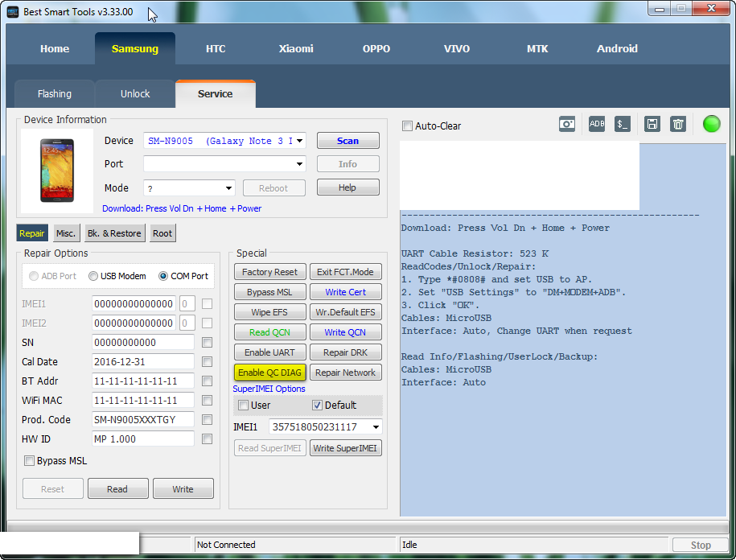This screenshot has width=736, height=560.
Task: Switch to the VIVO tab
Action: point(457,49)
